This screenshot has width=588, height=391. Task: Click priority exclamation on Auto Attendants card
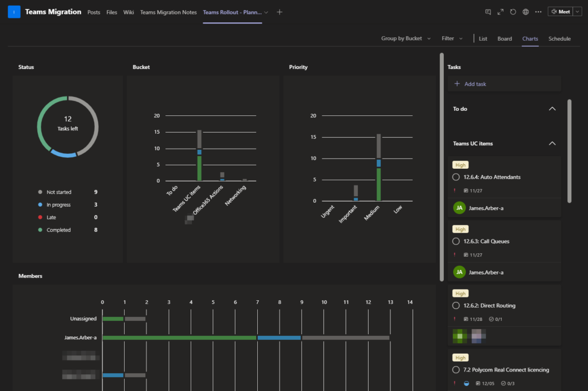[455, 191]
